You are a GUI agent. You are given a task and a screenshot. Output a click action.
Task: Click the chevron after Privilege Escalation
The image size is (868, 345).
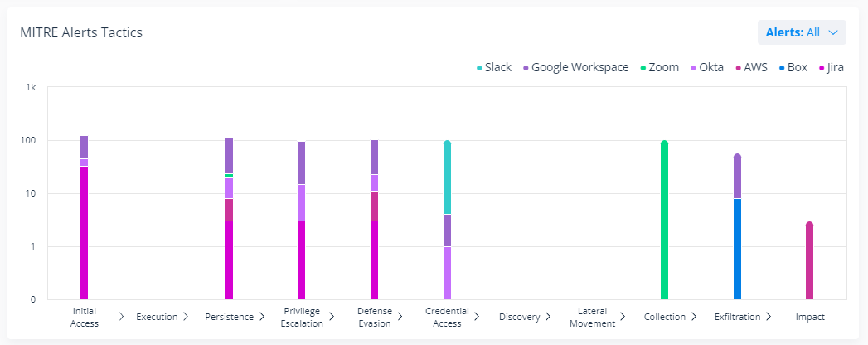coord(332,317)
